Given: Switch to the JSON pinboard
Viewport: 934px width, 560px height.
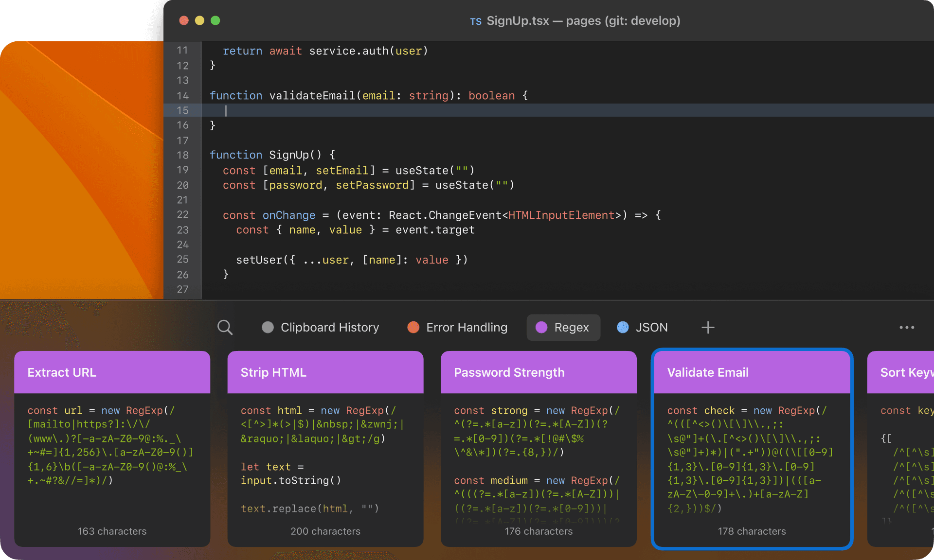Looking at the screenshot, I should [651, 328].
